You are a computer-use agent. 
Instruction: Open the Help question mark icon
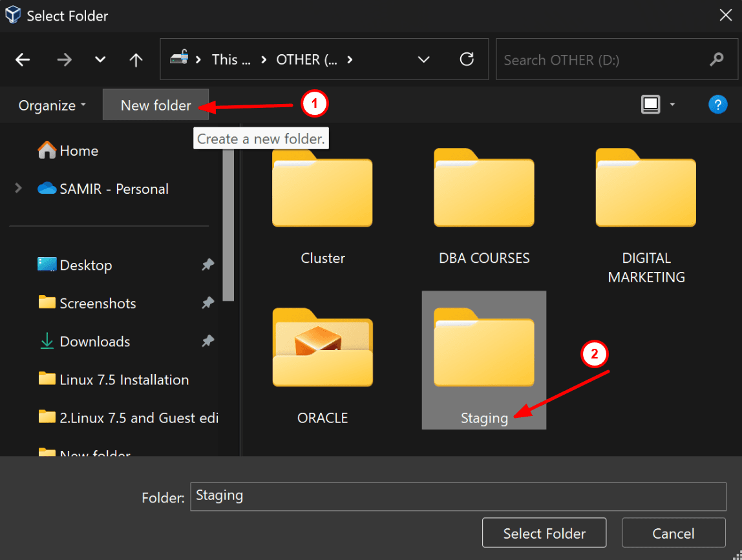coord(718,104)
